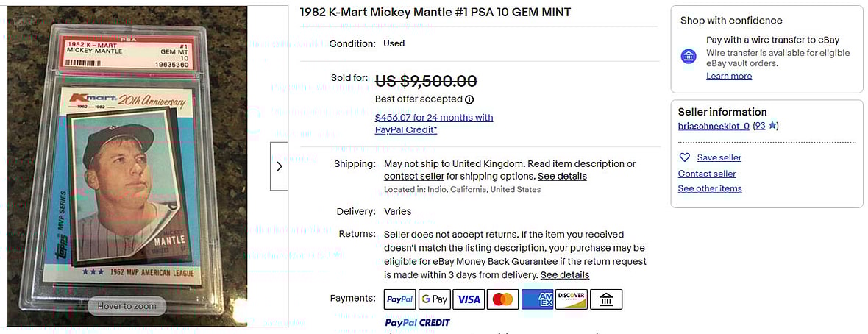Click the PayPal payment icon
This screenshot has height=334, width=868.
tap(400, 299)
